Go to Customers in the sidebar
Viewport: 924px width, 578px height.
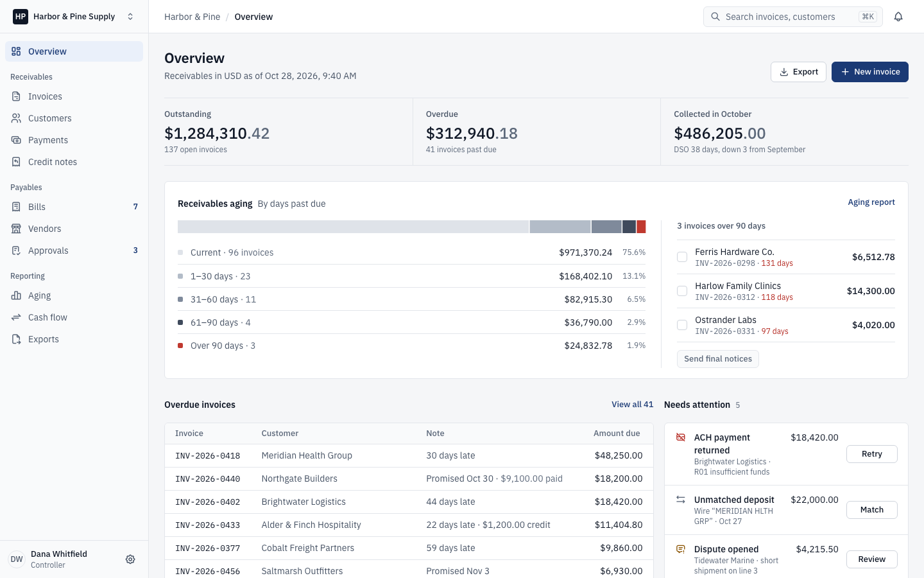pos(74,118)
